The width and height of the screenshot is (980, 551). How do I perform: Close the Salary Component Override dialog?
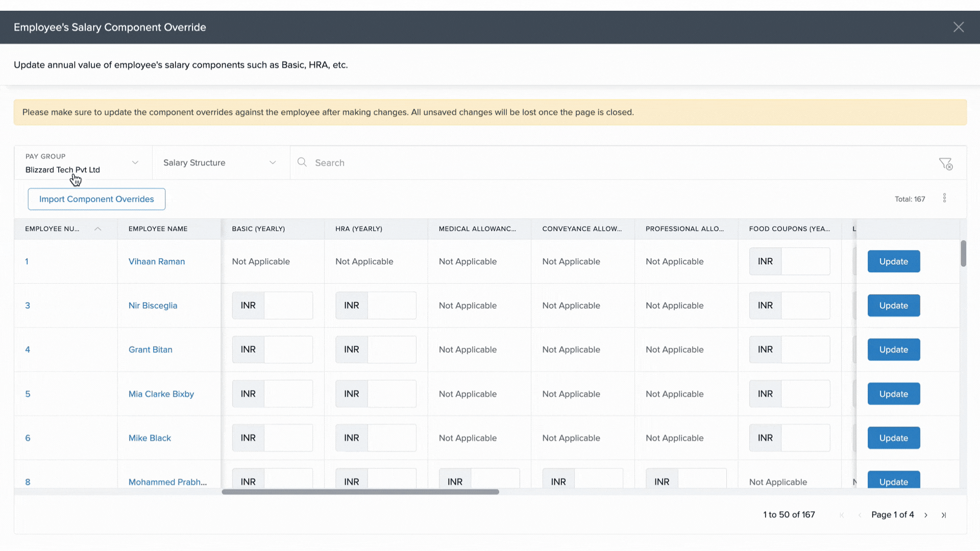(x=958, y=27)
